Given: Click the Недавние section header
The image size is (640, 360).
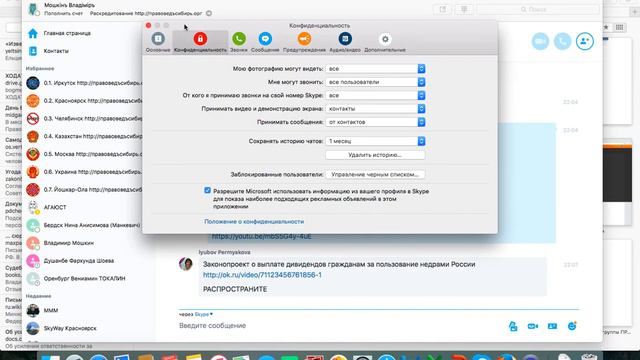Looking at the screenshot, I should coord(38,296).
